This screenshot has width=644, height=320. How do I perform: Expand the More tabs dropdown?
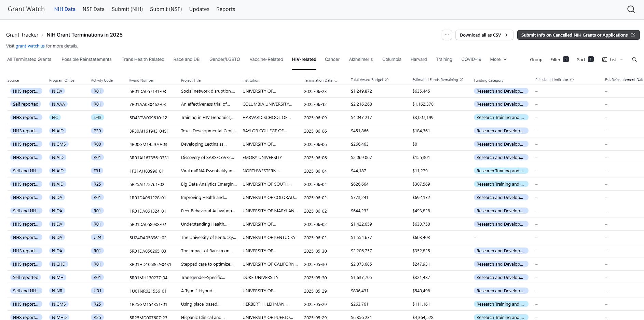498,59
